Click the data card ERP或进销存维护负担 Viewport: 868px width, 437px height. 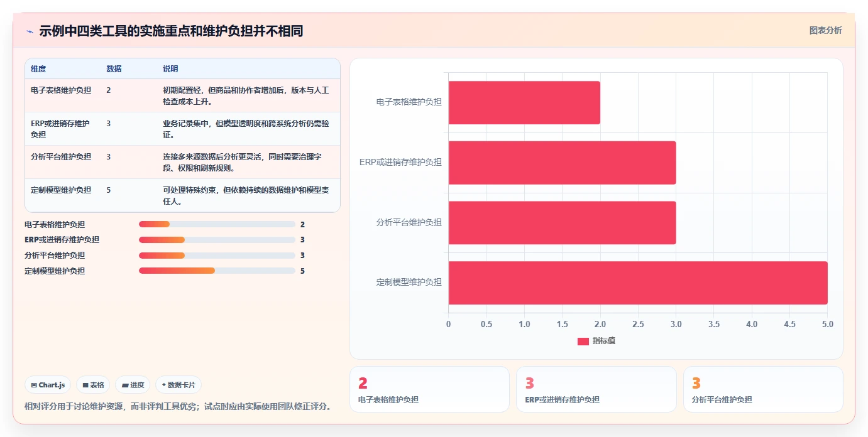(x=596, y=389)
